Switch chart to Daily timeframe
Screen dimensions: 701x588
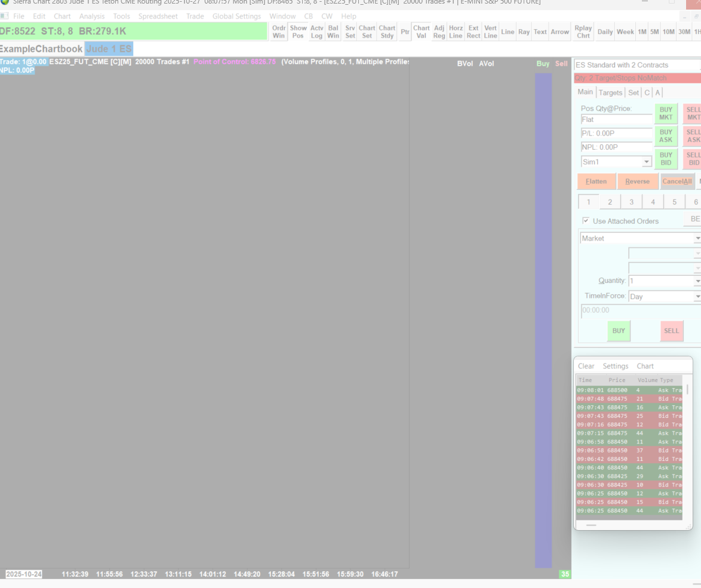tap(605, 32)
